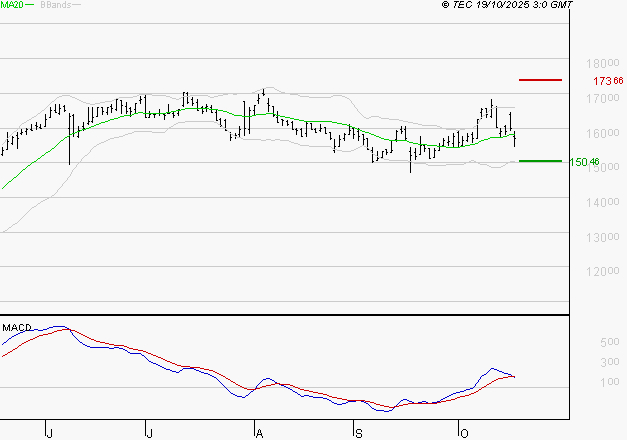627x440 pixels.
Task: Click the 17000 price axis label
Action: [603, 98]
